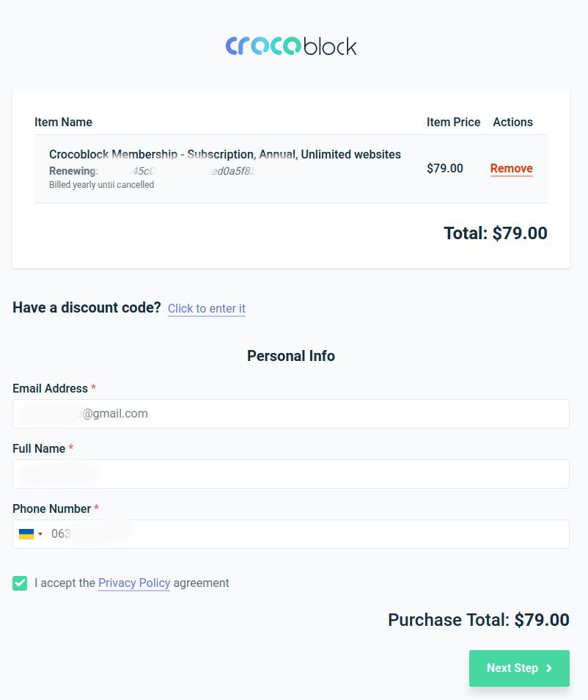Click the arrow chevron inside Next Step

tap(549, 668)
